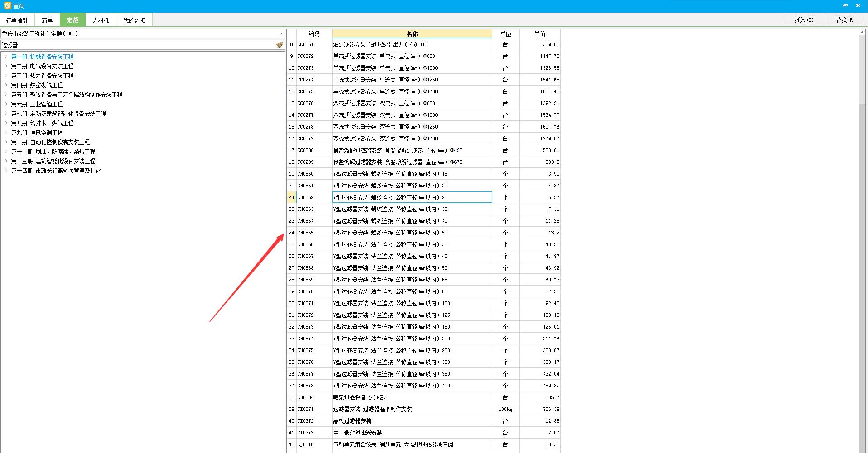This screenshot has height=453, width=868.
Task: Select row CH0571 法兰连接 公称直径 100
Action: 424,303
